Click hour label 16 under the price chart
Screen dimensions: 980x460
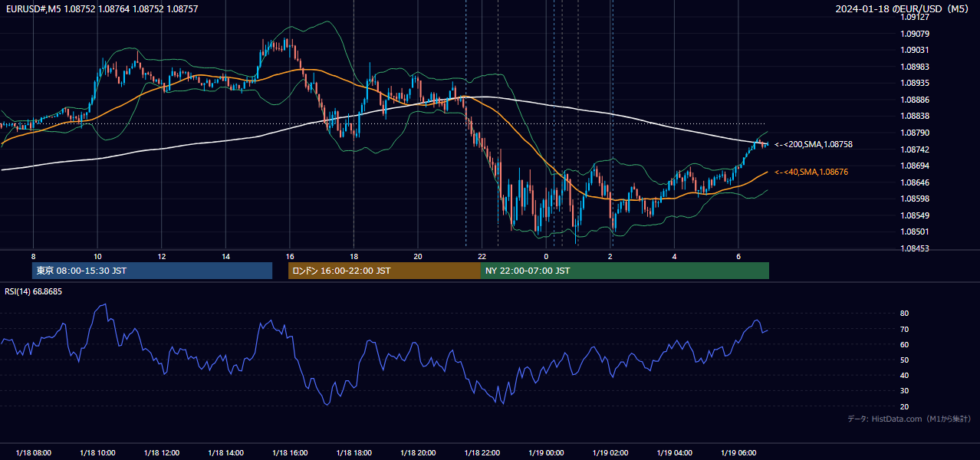coord(289,256)
